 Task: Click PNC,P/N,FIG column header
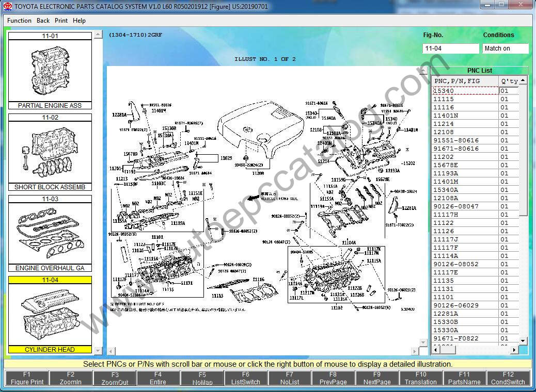pyautogui.click(x=465, y=81)
